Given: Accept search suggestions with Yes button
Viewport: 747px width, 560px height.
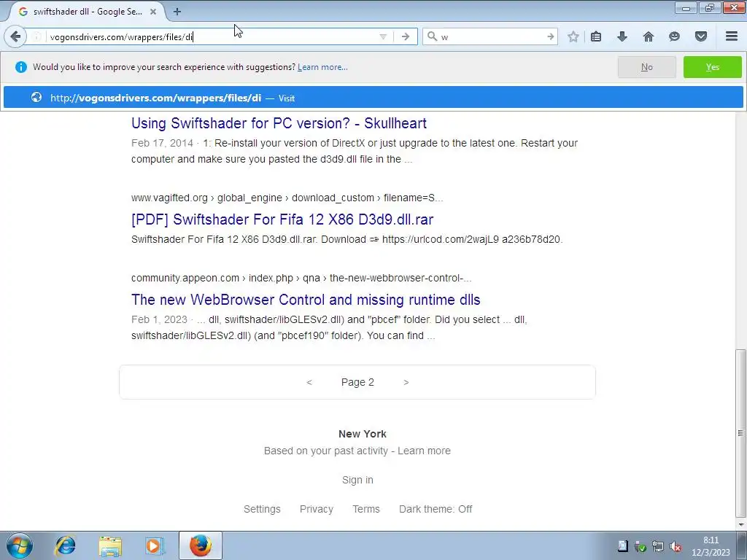Looking at the screenshot, I should point(712,67).
